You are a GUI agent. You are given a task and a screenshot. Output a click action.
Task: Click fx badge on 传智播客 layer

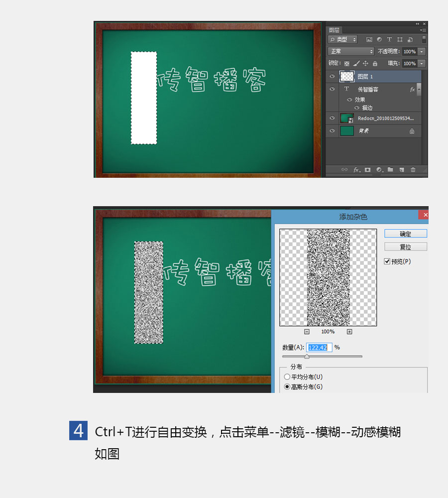pyautogui.click(x=412, y=90)
